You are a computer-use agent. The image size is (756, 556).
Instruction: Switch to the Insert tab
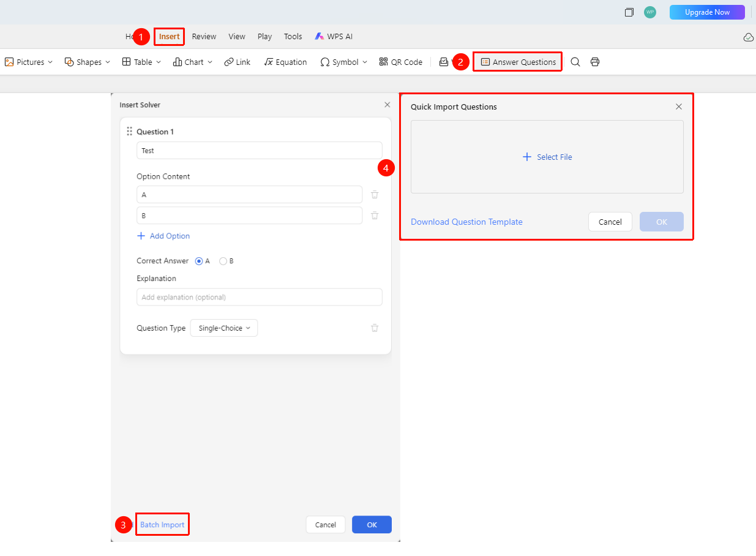[170, 37]
